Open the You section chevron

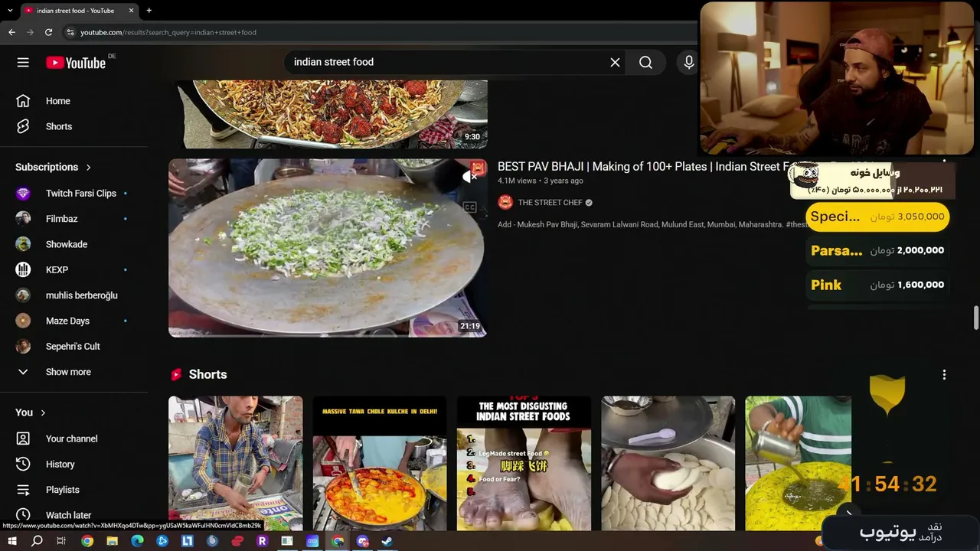(43, 412)
